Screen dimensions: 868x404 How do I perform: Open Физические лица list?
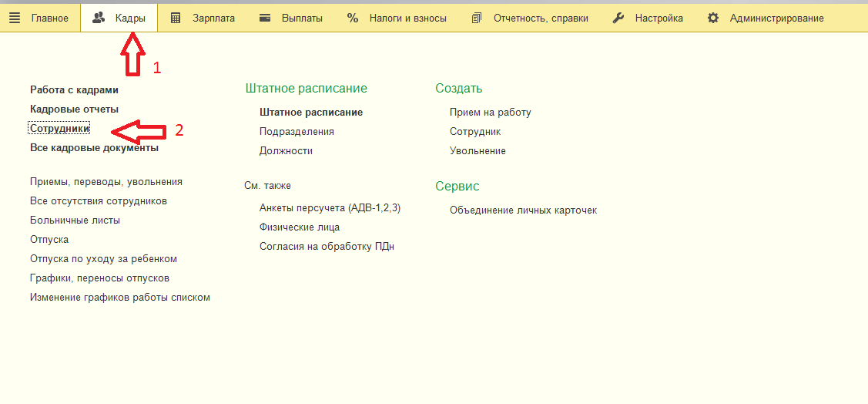pos(300,227)
